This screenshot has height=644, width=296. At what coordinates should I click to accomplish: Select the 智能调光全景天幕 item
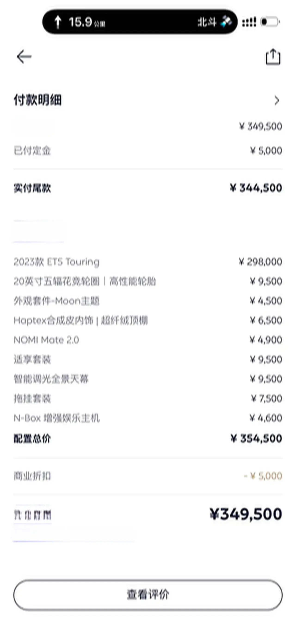pos(51,379)
